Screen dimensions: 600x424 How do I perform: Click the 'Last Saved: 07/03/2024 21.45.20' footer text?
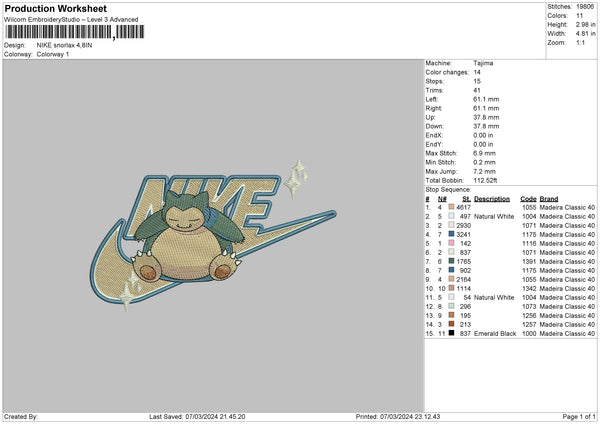click(x=197, y=416)
